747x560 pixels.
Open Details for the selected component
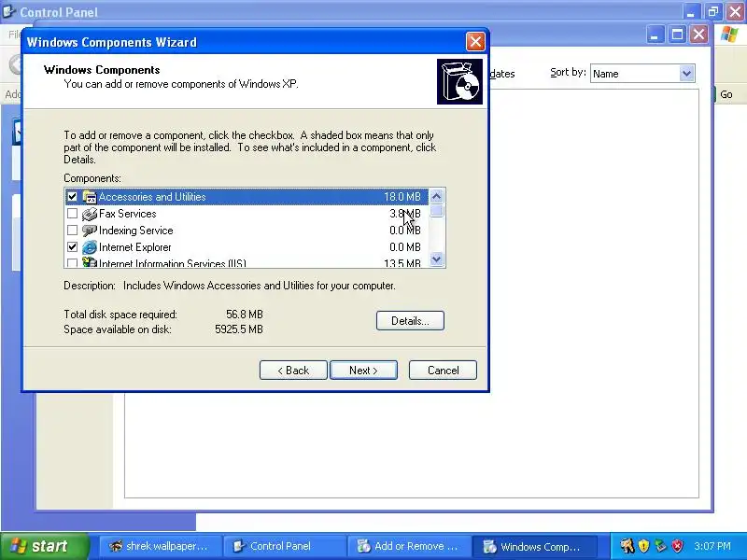[x=410, y=320]
